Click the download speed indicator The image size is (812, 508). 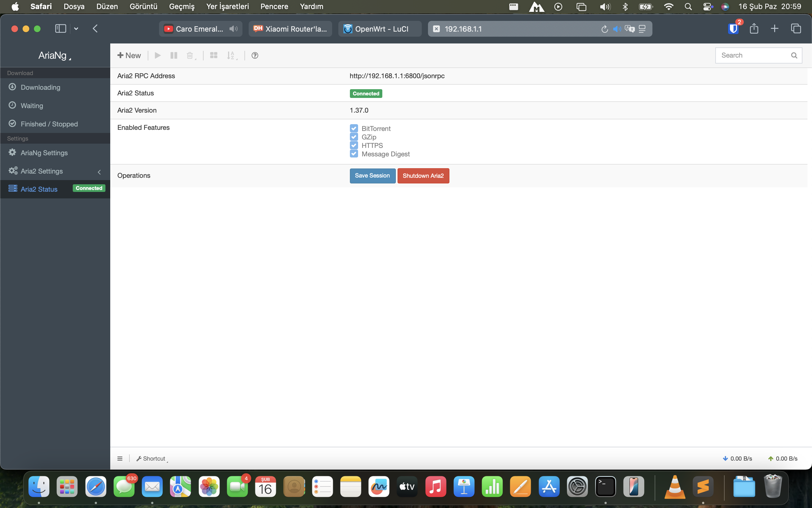pos(738,459)
